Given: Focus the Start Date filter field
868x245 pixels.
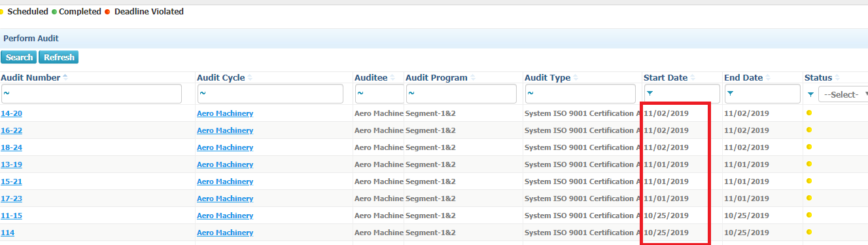Looking at the screenshot, I should pyautogui.click(x=682, y=94).
